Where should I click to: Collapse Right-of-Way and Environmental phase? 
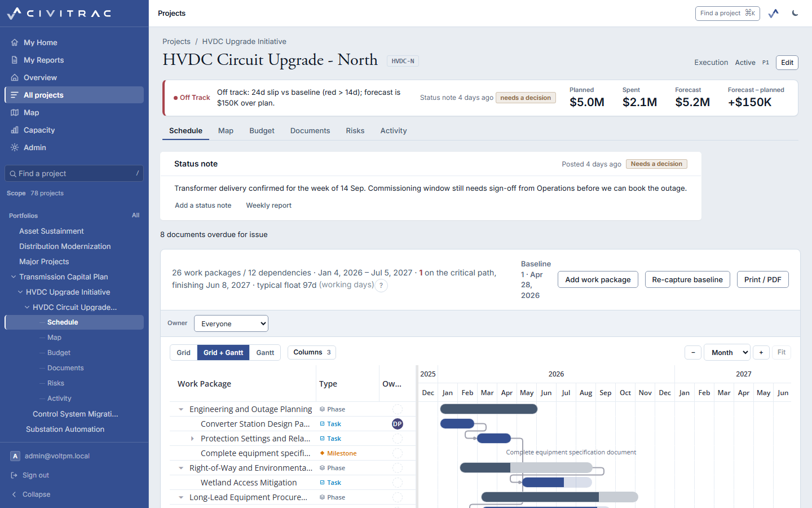pos(181,468)
